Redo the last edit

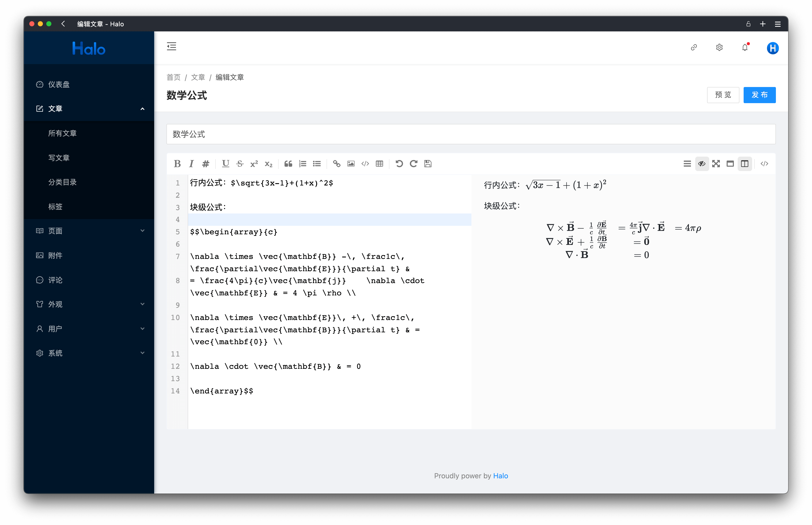click(x=414, y=164)
